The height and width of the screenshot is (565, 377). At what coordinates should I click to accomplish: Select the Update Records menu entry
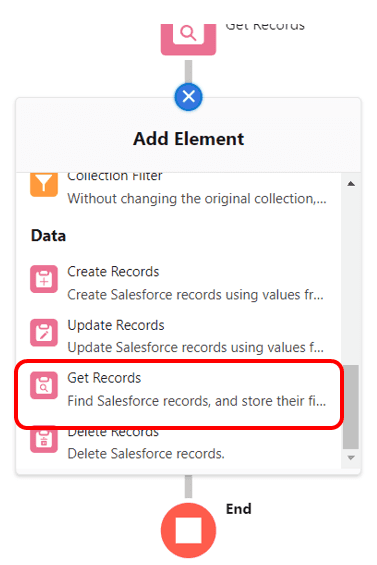tap(178, 336)
